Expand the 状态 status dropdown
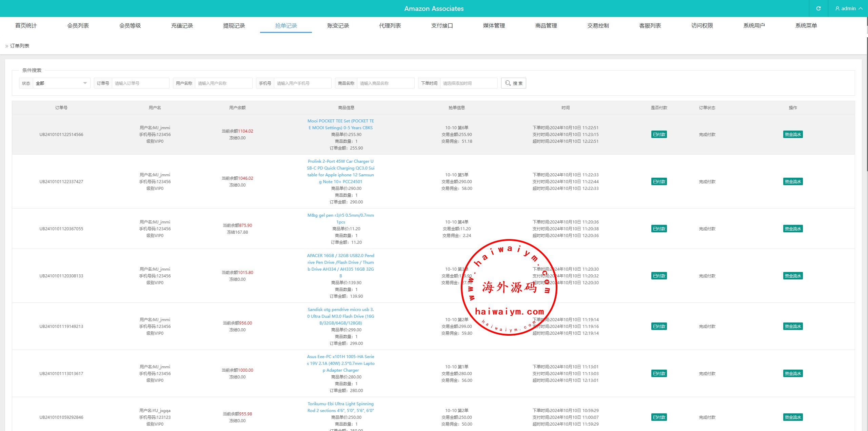868x431 pixels. coord(61,83)
